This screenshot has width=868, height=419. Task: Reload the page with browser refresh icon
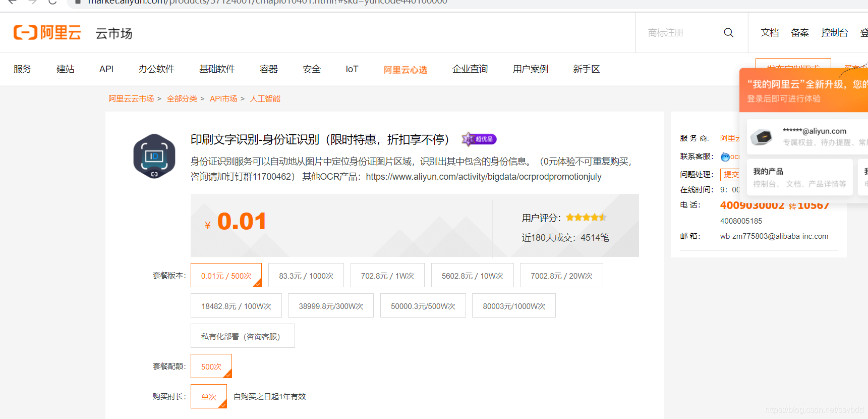point(52,2)
